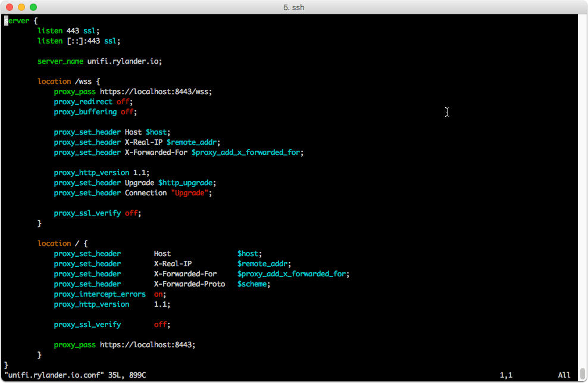Viewport: 588px width, 383px height.
Task: Click 'off' value of proxy_buffering
Action: 127,112
